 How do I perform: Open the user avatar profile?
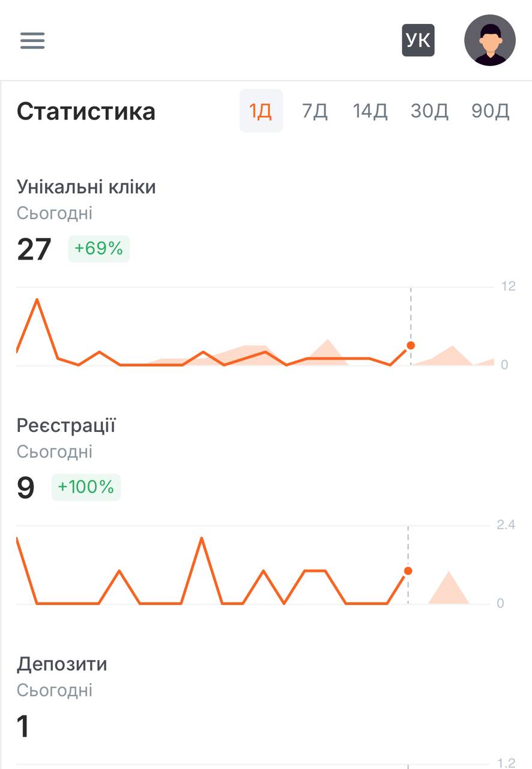point(490,40)
